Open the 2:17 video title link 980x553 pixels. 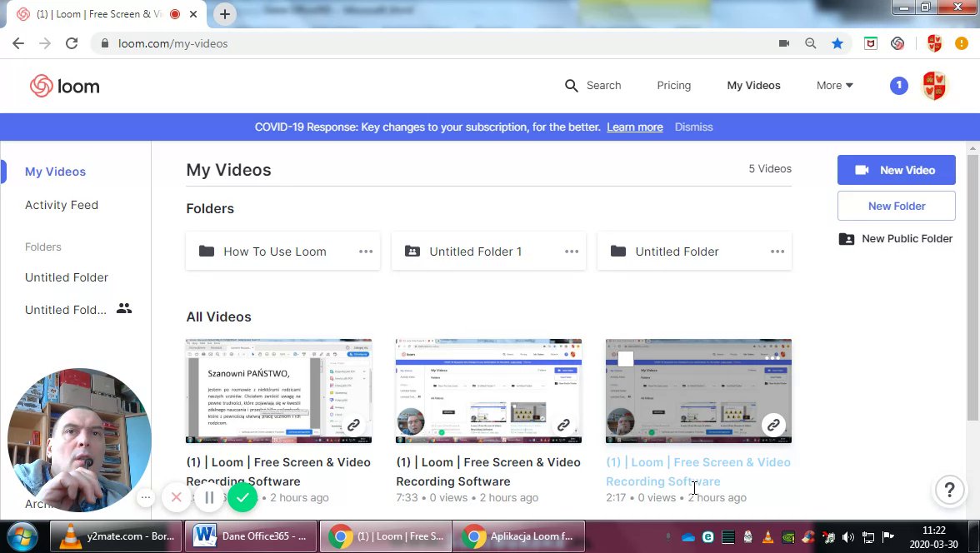coord(698,471)
